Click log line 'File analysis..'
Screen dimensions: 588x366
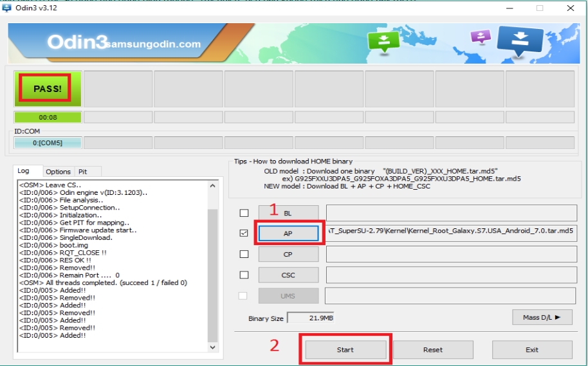61,200
